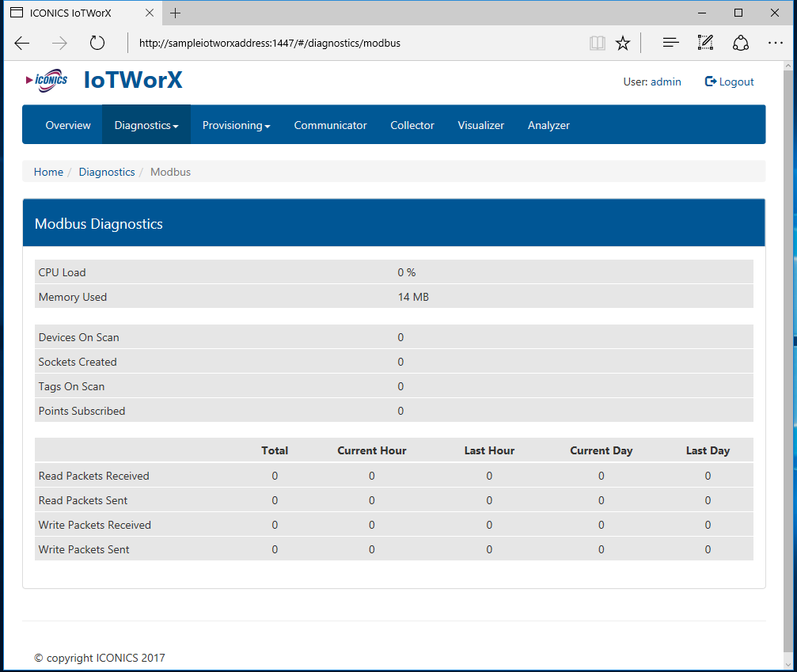Viewport: 797px width, 672px height.
Task: Click the Tags On Scan label
Action: click(72, 386)
